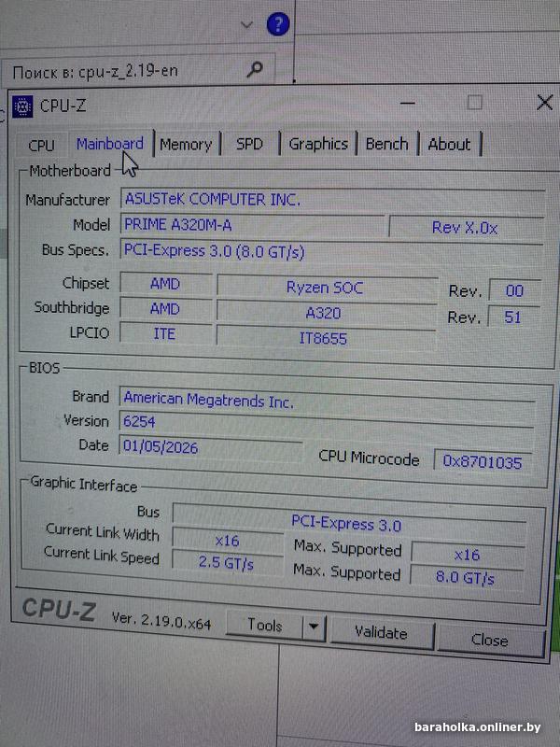
Task: Click the current link width x16 value
Action: (x=228, y=541)
